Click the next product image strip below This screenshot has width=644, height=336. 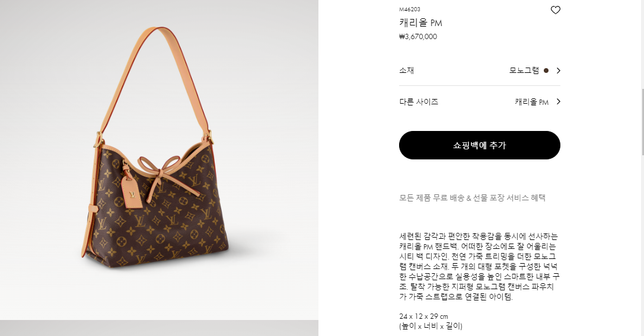(x=159, y=328)
